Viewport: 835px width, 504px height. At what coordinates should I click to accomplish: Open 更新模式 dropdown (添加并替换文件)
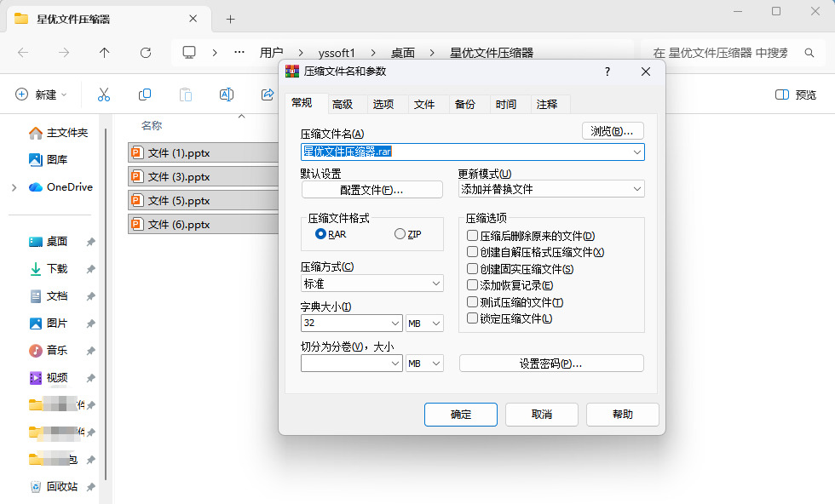[551, 190]
